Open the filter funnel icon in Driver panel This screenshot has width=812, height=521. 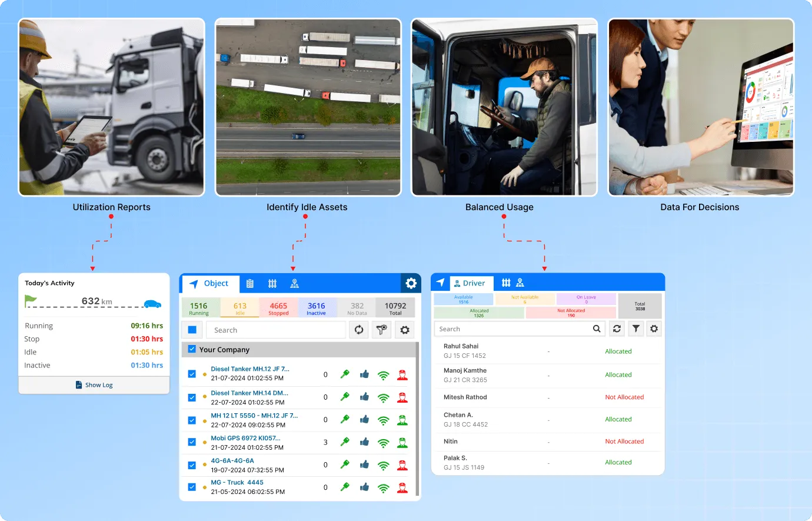(x=636, y=328)
